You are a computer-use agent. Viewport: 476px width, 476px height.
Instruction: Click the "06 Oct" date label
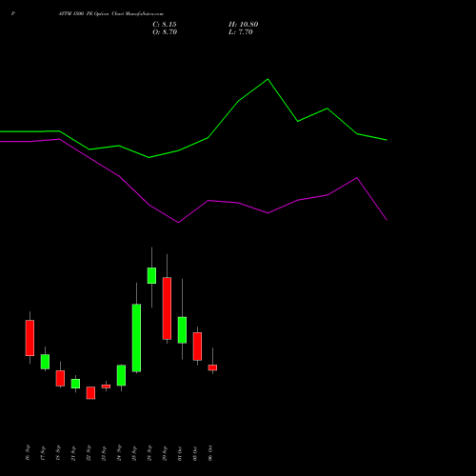[x=210, y=452]
